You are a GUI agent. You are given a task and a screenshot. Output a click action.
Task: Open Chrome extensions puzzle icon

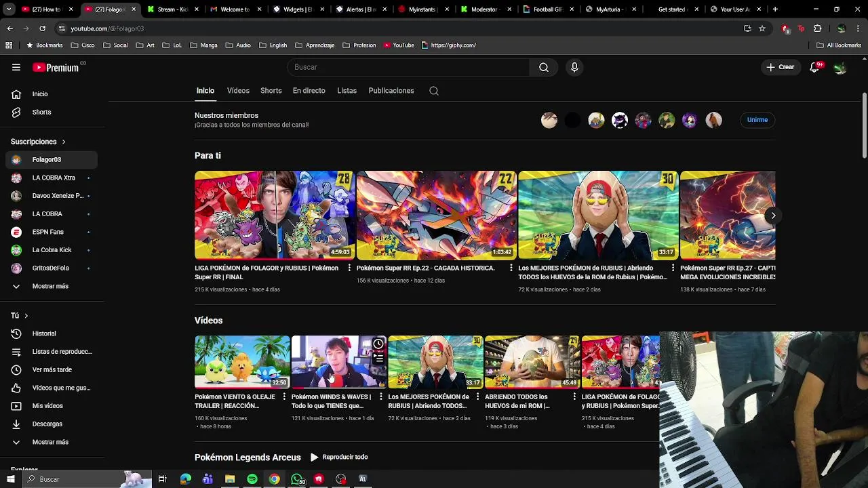817,28
